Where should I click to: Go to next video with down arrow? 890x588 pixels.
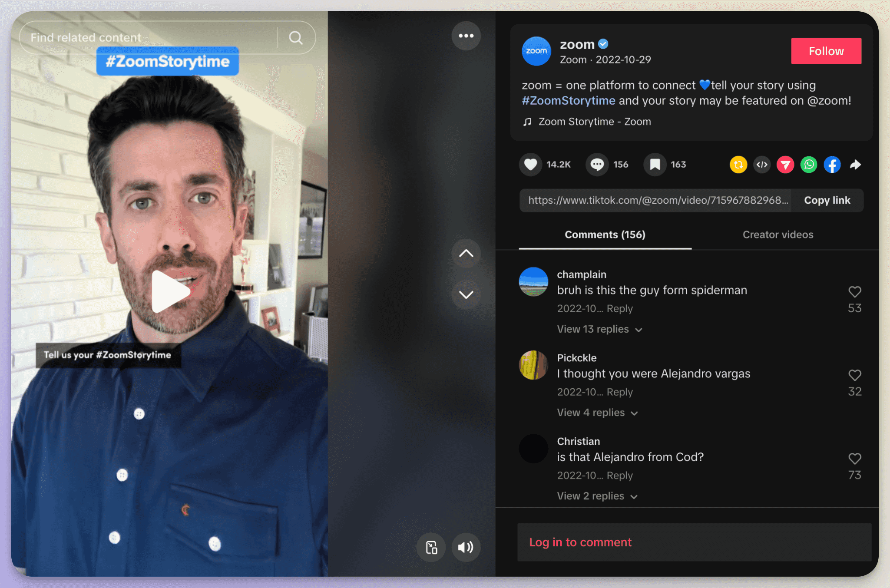coord(466,294)
